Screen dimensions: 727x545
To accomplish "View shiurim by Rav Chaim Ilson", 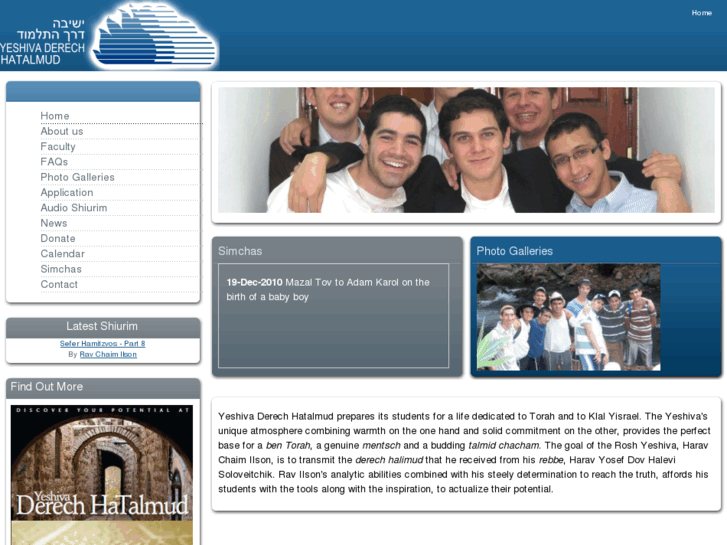I will tap(108, 354).
